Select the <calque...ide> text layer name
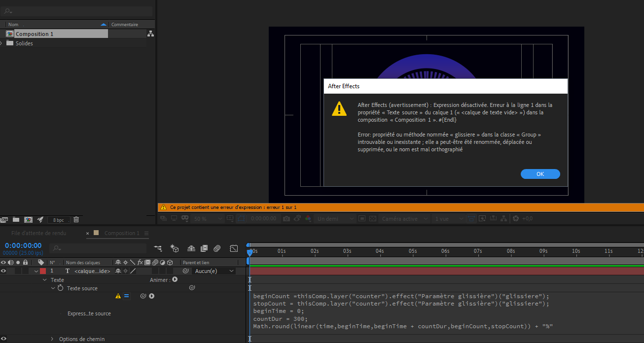The width and height of the screenshot is (644, 343). 92,271
